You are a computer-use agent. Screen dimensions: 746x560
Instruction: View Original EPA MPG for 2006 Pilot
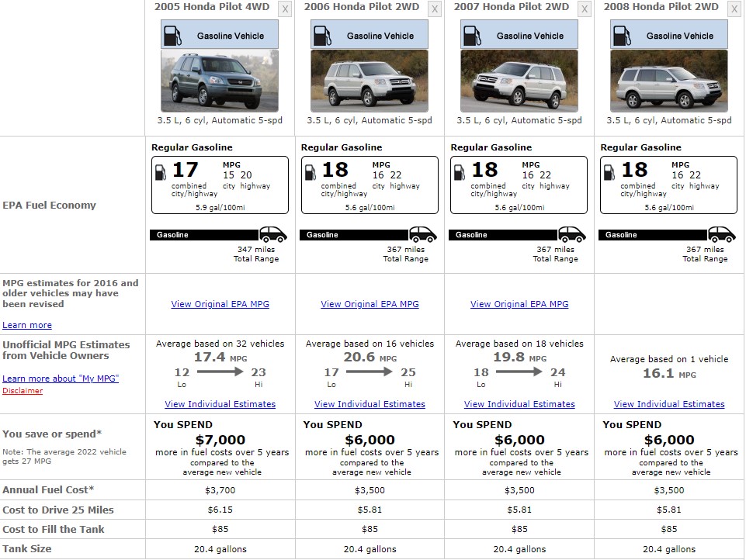(x=370, y=304)
